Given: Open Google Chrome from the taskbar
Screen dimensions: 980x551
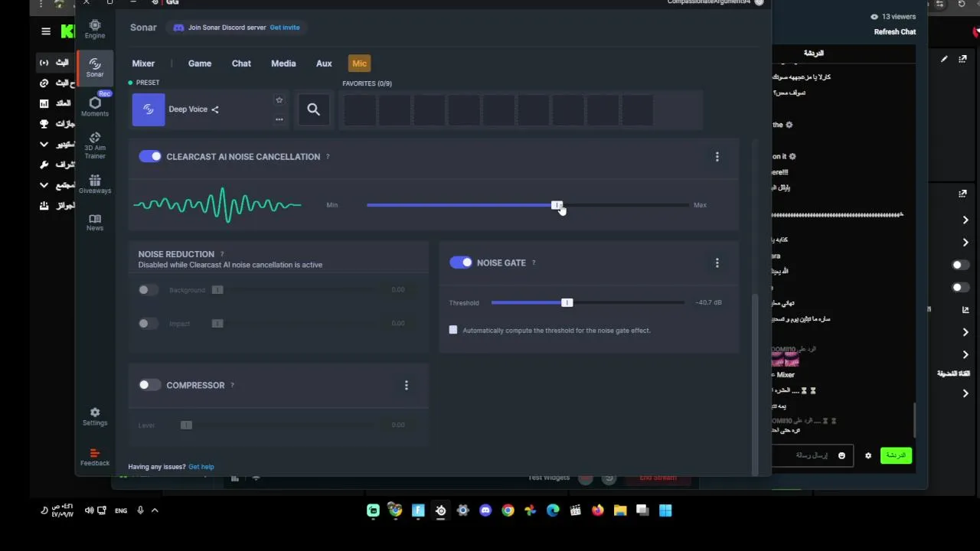Looking at the screenshot, I should point(508,510).
